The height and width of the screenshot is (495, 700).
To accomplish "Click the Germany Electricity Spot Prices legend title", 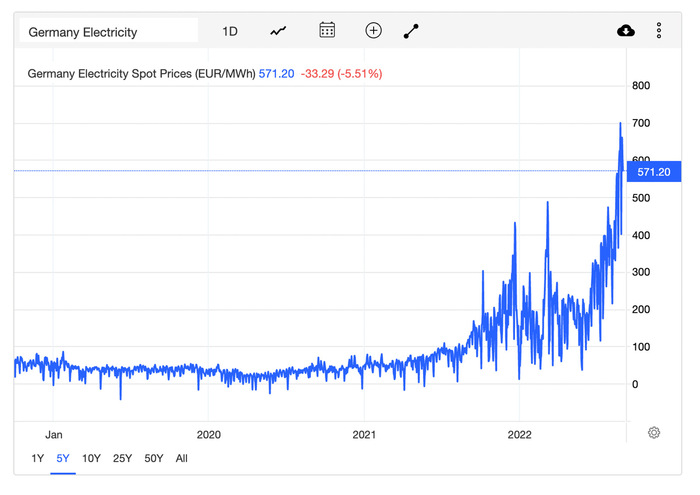I will tap(140, 73).
